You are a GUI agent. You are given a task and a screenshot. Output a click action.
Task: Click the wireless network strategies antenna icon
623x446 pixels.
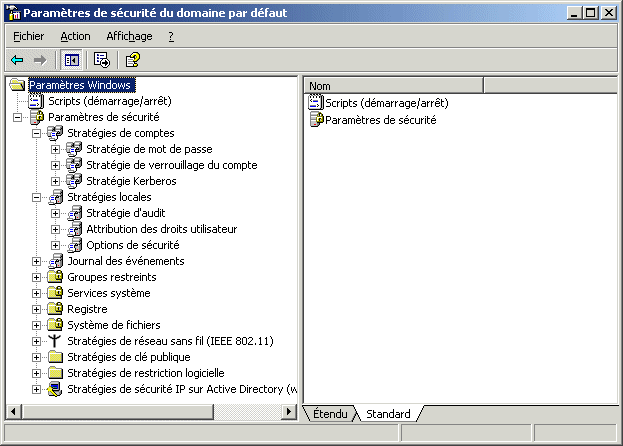[55, 341]
